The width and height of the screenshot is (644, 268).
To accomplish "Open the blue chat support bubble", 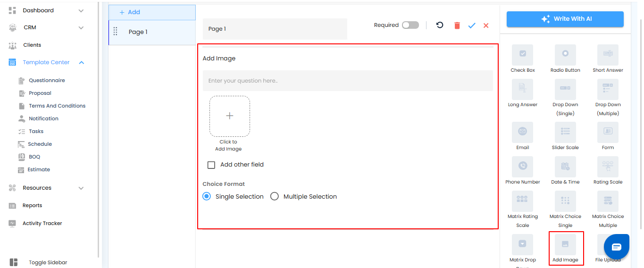I will [x=616, y=247].
